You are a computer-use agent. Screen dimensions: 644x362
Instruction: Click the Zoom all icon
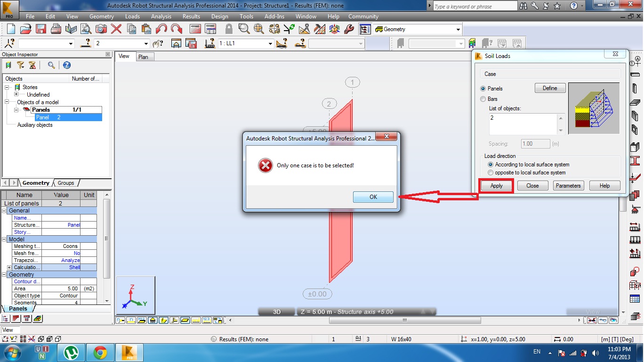(x=258, y=29)
